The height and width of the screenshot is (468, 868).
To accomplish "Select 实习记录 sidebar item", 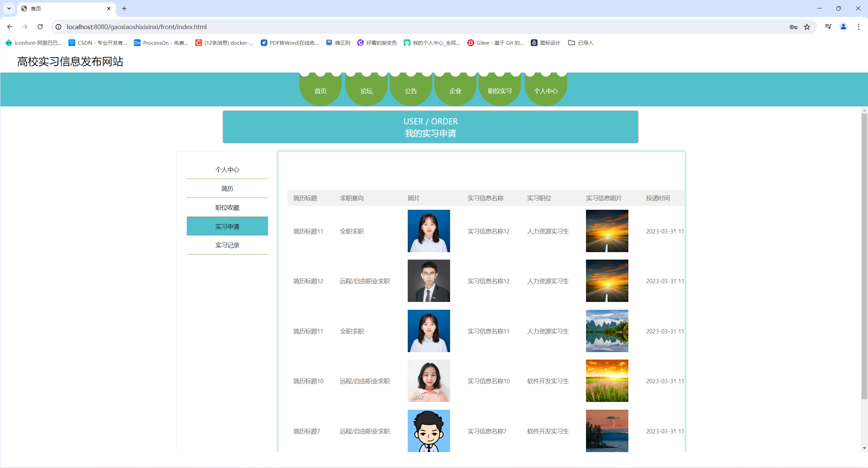I will [x=227, y=245].
